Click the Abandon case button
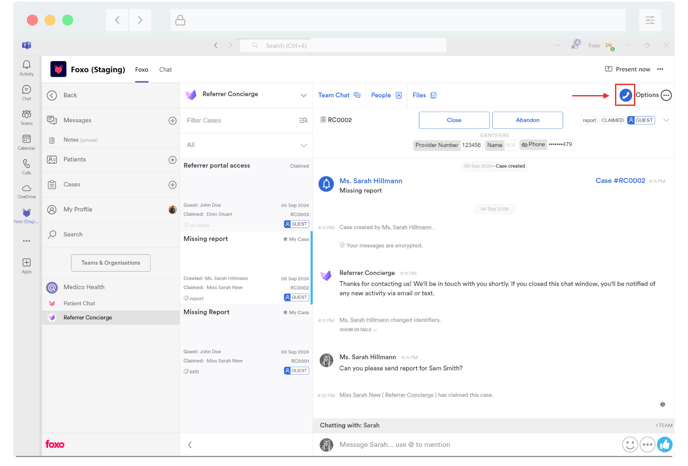Image resolution: width=688 pixels, height=466 pixels. click(x=527, y=120)
